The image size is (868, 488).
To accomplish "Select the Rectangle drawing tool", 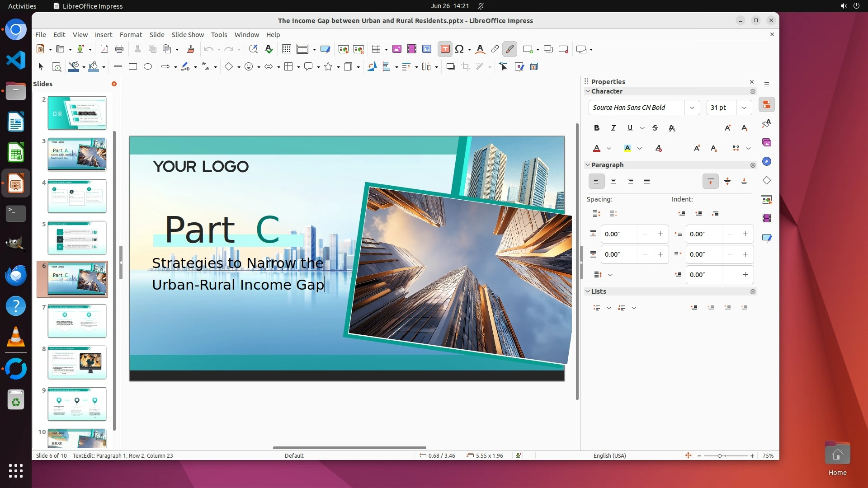I will click(x=133, y=67).
